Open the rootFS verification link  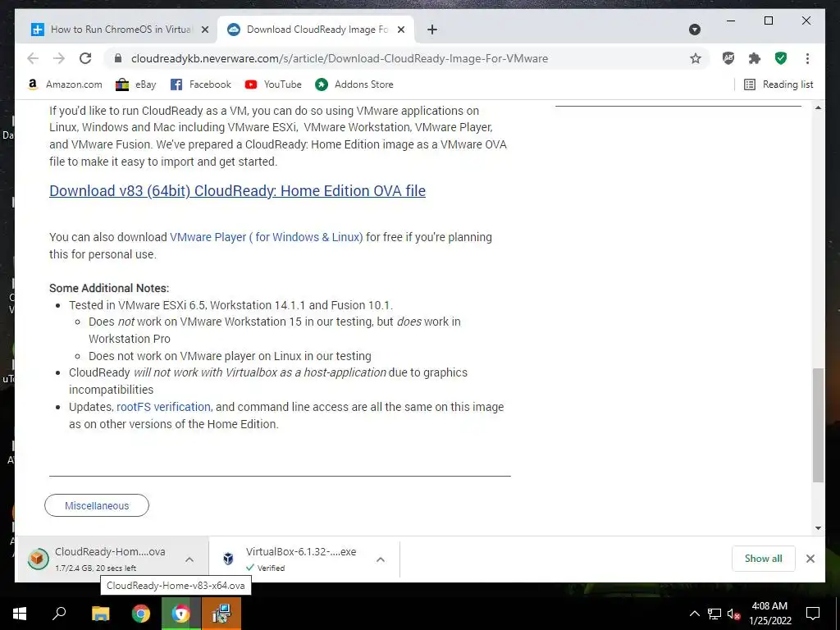[x=163, y=407]
